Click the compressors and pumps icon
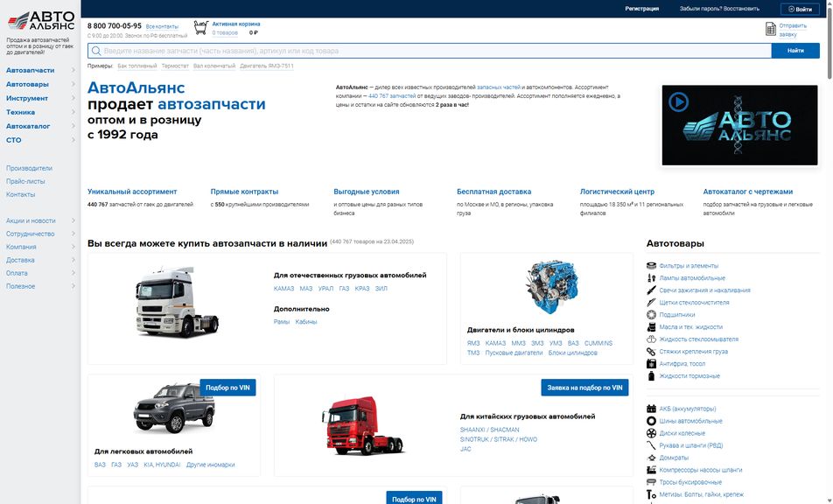The width and height of the screenshot is (833, 504). 651,470
